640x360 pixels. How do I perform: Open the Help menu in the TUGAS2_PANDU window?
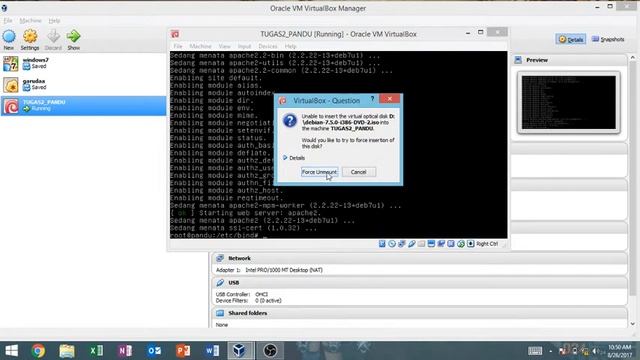[x=291, y=46]
